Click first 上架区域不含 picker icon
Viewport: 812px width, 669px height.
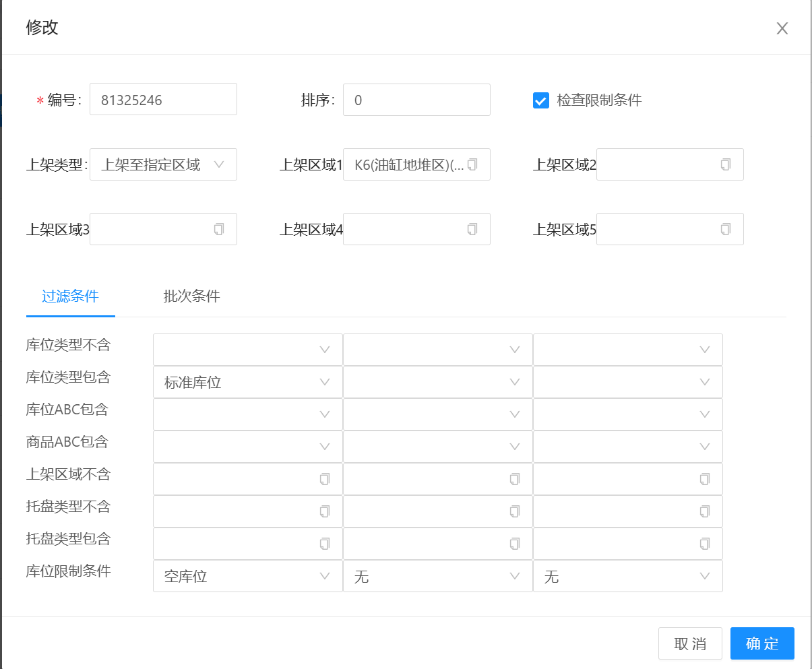325,479
